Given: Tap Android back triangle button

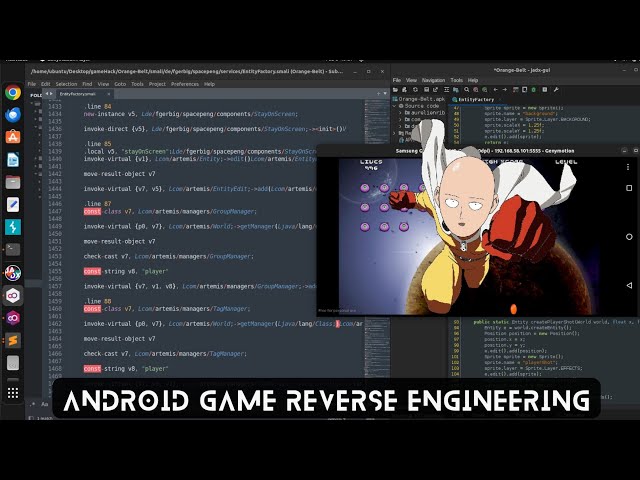Looking at the screenshot, I should tap(629, 285).
